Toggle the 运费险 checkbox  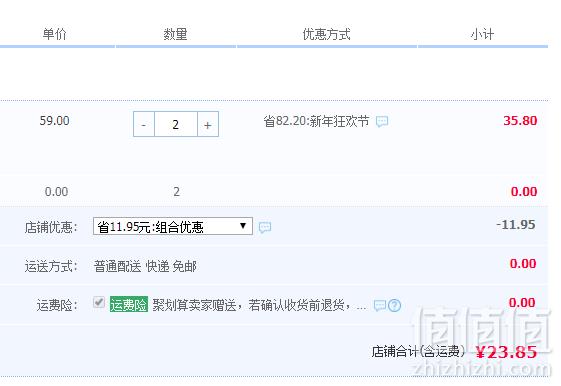99,302
